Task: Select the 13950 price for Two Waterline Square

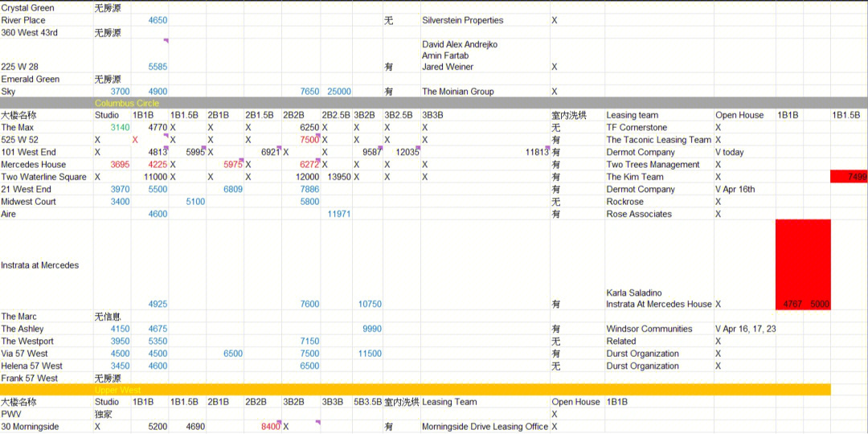Action: [339, 177]
